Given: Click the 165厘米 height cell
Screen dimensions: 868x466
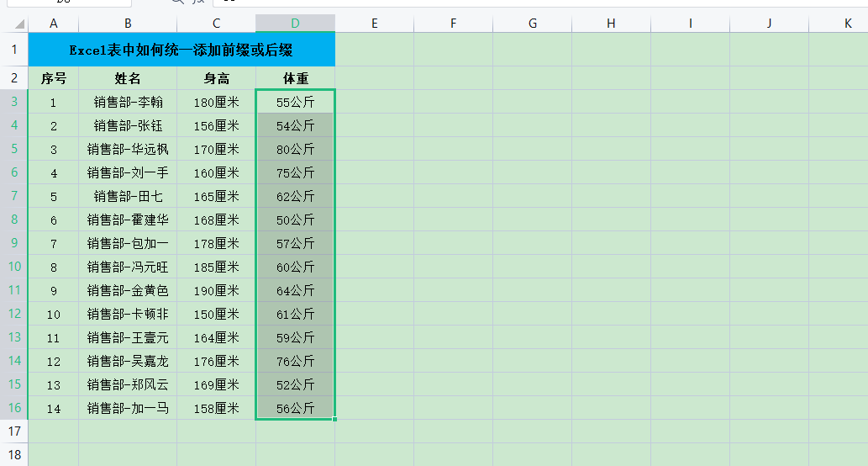Looking at the screenshot, I should [x=217, y=196].
